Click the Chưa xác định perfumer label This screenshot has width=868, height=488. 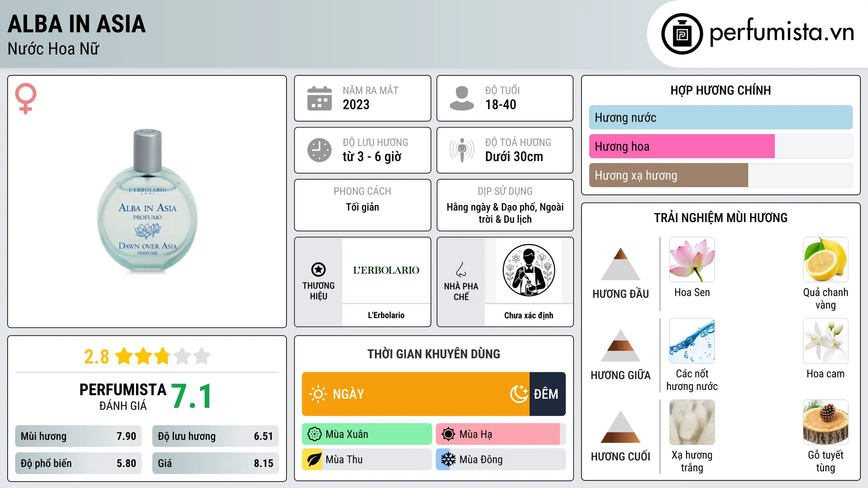[529, 315]
